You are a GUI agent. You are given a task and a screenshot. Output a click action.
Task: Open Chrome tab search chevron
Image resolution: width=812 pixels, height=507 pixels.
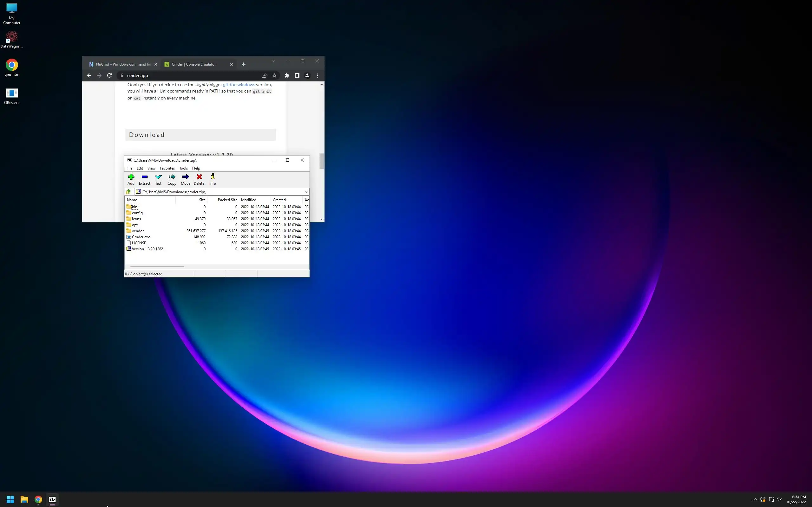[273, 61]
